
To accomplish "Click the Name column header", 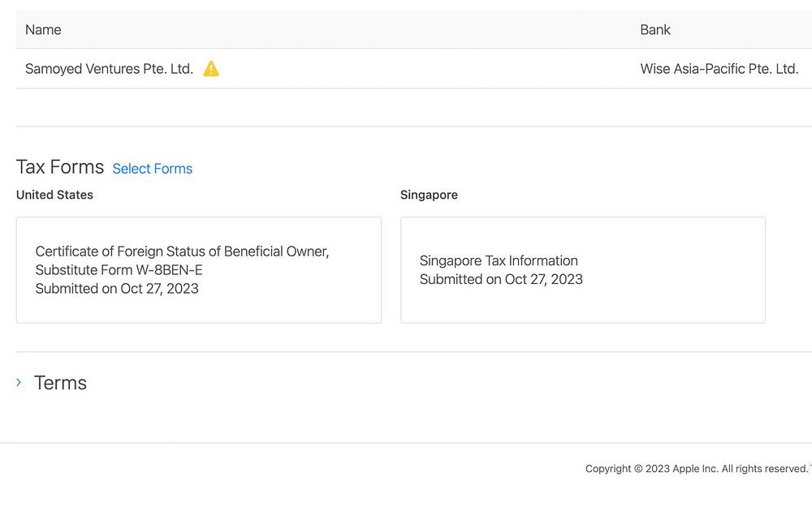I will pyautogui.click(x=43, y=30).
